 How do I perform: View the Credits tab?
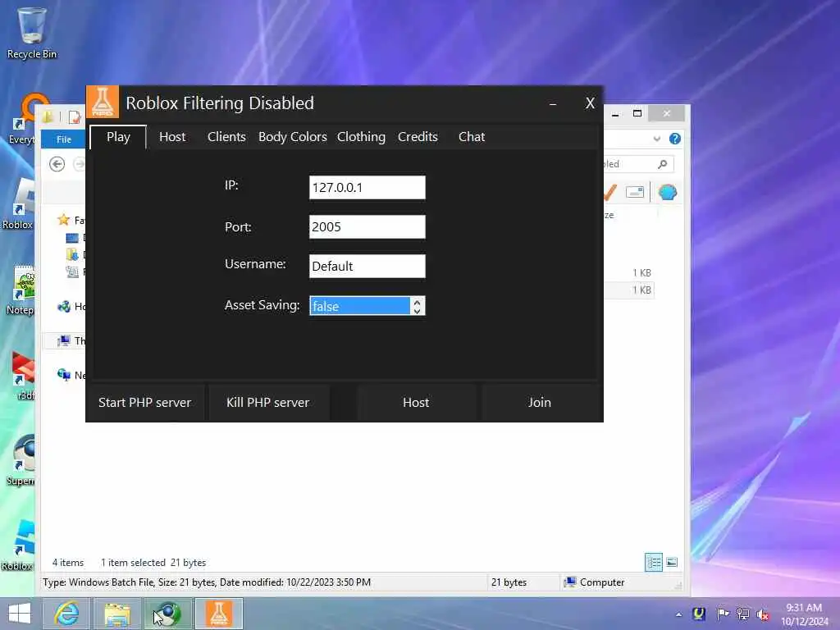coord(418,137)
